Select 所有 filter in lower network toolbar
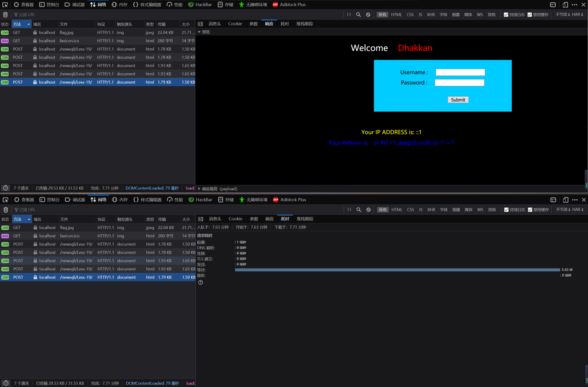Image resolution: width=588 pixels, height=387 pixels. coord(383,210)
